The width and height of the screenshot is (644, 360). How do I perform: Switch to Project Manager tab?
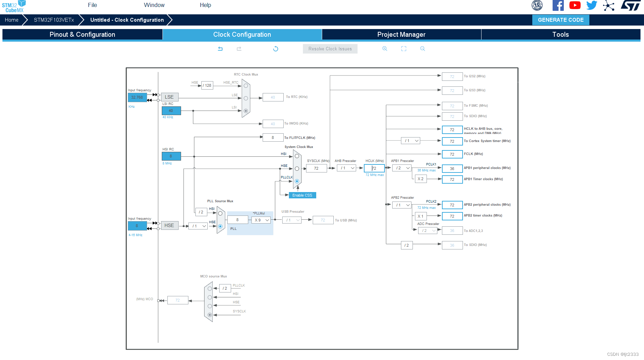[401, 34]
